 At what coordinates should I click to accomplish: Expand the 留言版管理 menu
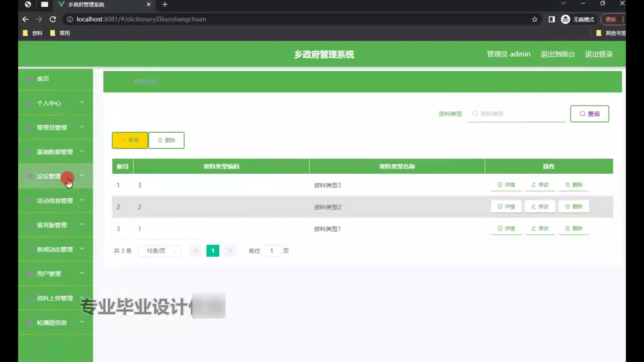click(55, 225)
